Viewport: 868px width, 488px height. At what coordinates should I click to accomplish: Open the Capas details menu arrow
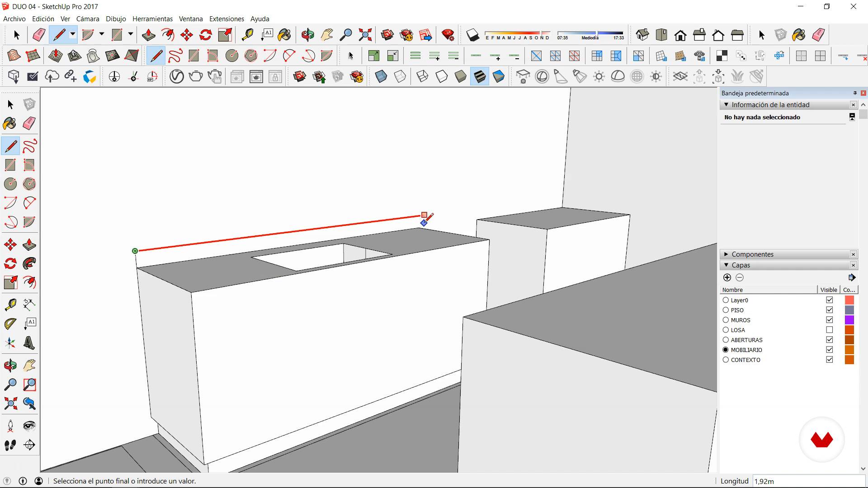(852, 277)
